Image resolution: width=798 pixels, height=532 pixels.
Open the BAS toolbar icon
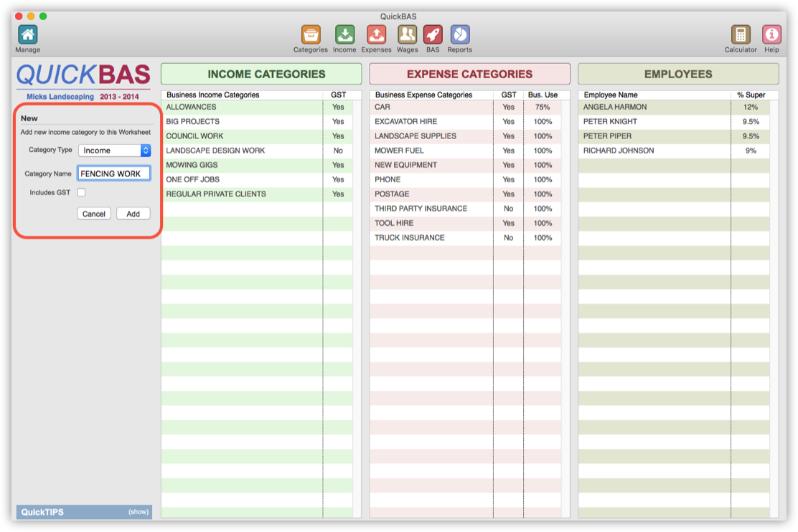click(x=433, y=34)
